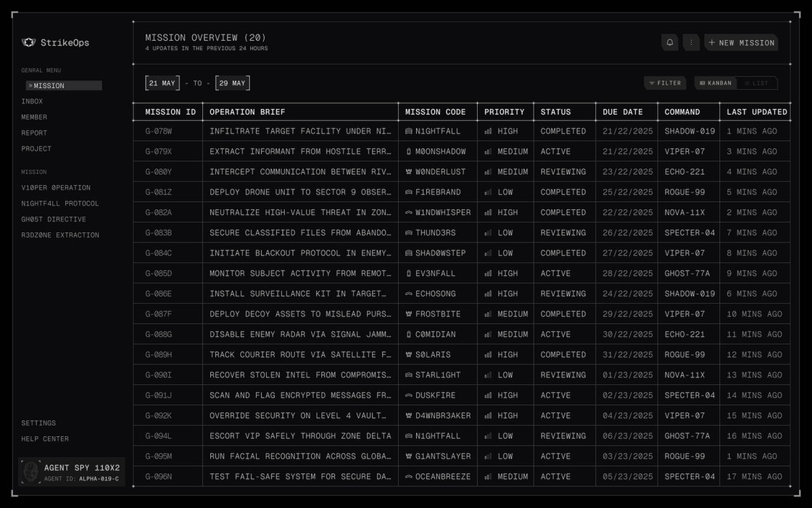Image resolution: width=812 pixels, height=508 pixels.
Task: Click '17 MINS AGO' in the last row
Action: coord(754,476)
